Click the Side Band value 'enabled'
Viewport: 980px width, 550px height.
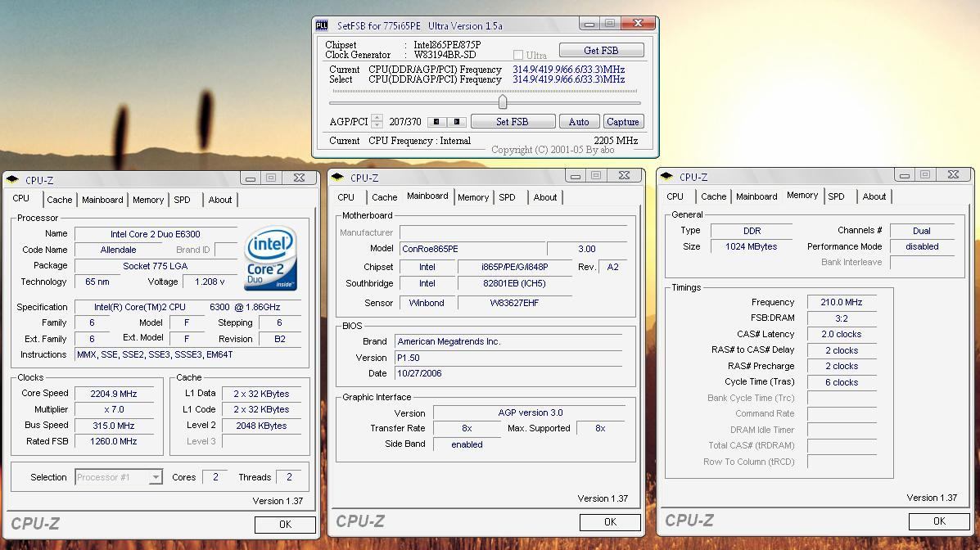(x=467, y=444)
